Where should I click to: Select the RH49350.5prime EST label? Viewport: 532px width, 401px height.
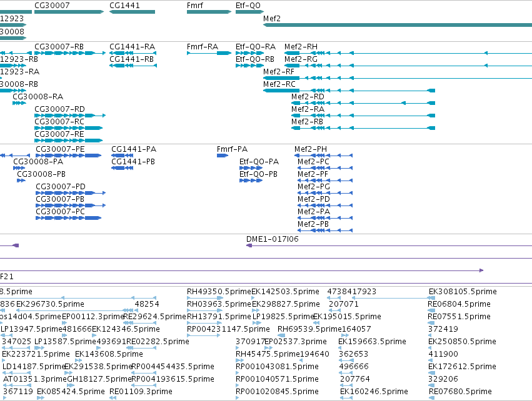(x=219, y=292)
